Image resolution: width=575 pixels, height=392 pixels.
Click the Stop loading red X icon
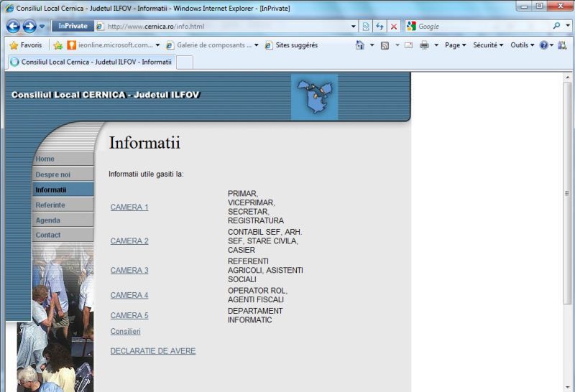(394, 27)
